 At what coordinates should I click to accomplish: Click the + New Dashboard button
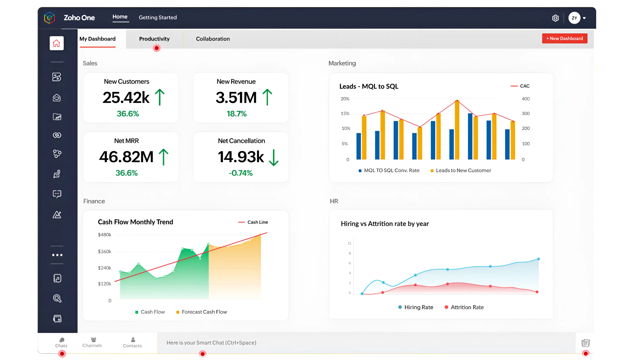click(565, 38)
